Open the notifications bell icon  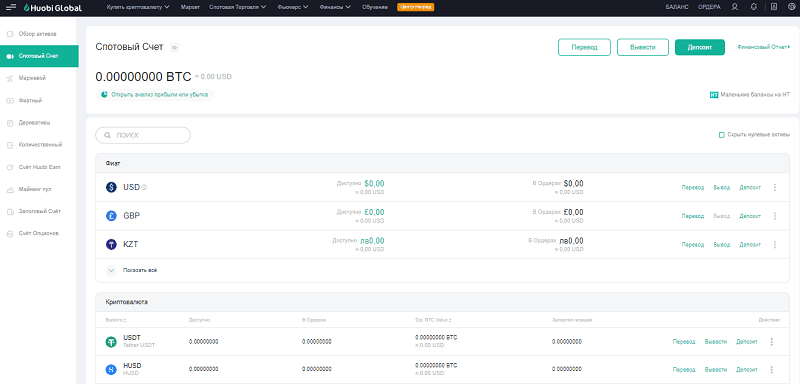(x=754, y=7)
